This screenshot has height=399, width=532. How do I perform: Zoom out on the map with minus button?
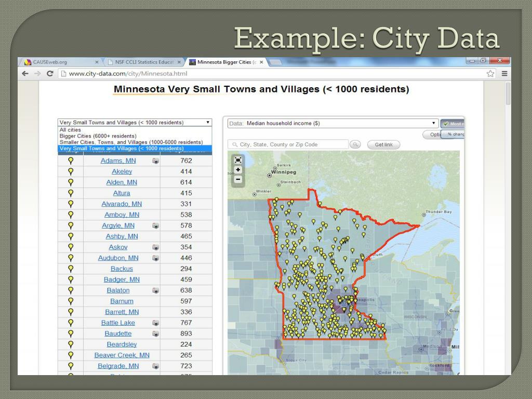coord(238,179)
